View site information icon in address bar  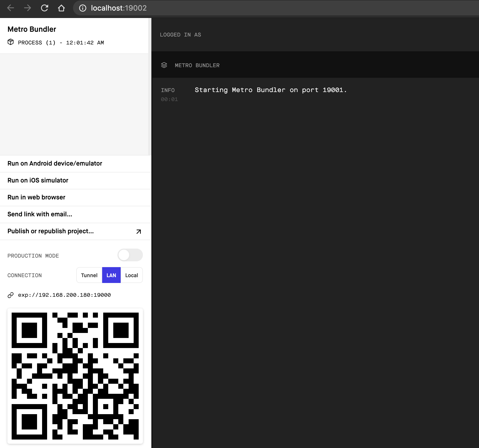[x=83, y=8]
